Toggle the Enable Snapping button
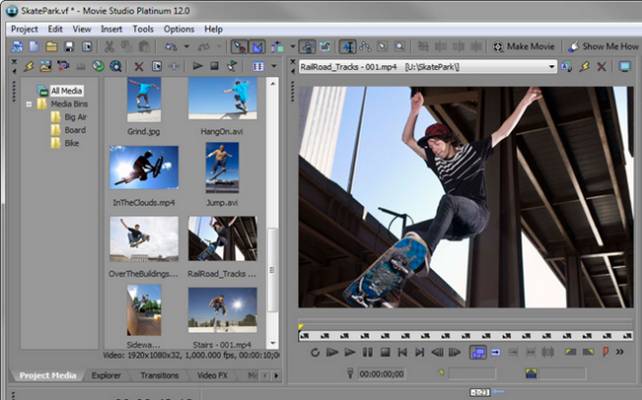Image resolution: width=642 pixels, height=400 pixels. pyautogui.click(x=239, y=46)
